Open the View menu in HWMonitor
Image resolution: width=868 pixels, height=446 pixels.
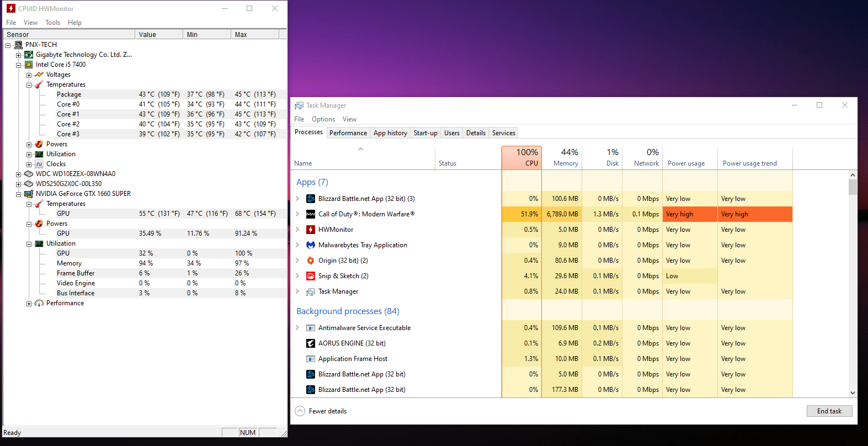(30, 23)
